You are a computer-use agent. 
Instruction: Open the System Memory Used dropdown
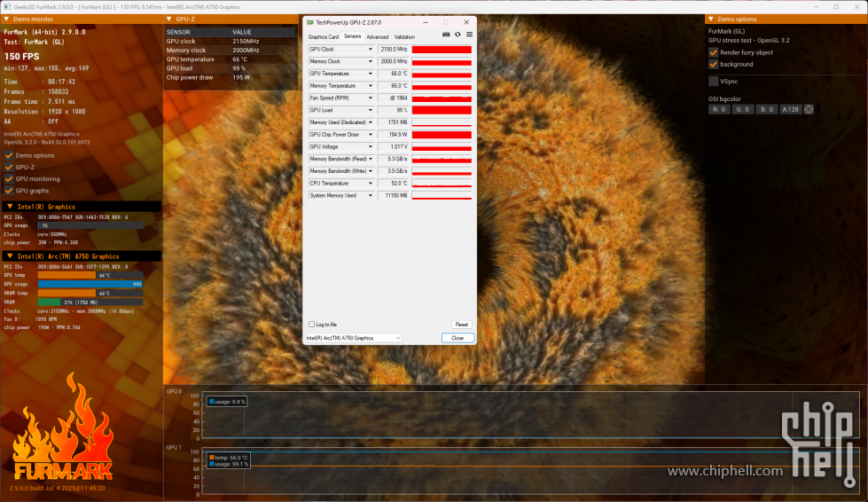pos(371,195)
